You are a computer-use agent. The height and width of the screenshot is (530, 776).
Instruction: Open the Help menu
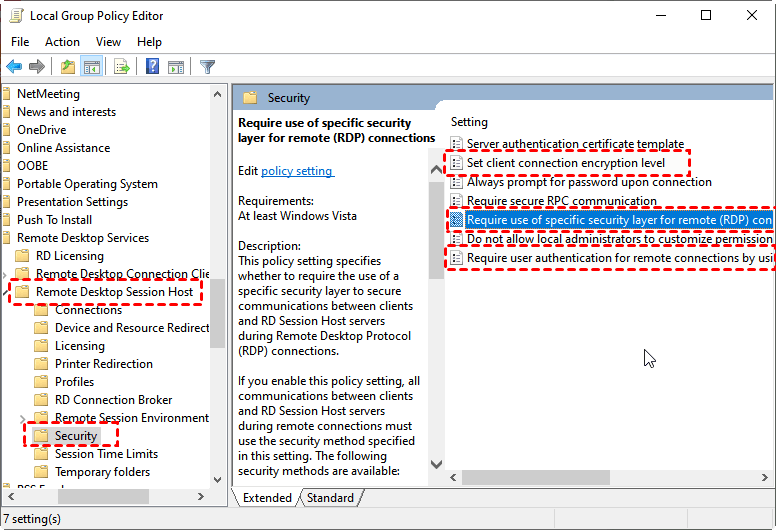[x=149, y=42]
